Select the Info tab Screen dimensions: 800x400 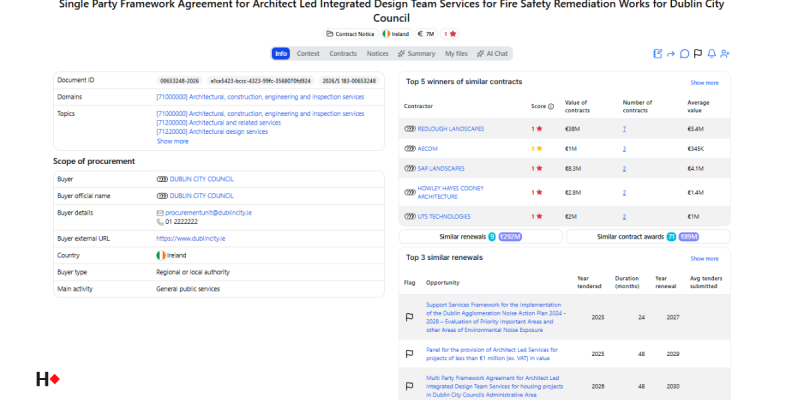tap(281, 54)
